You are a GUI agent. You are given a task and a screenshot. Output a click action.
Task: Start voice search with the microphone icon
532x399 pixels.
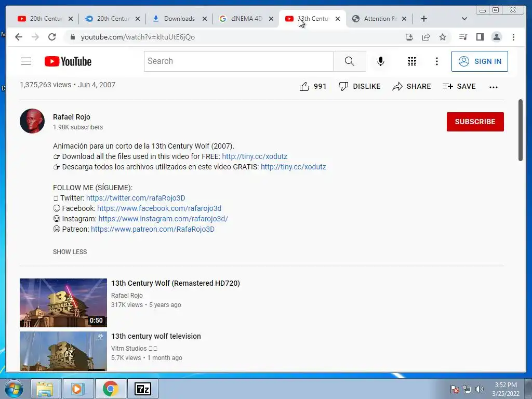pyautogui.click(x=381, y=61)
